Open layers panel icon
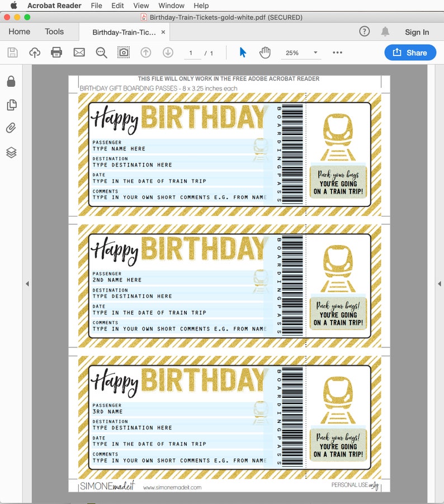Viewport: 444px width, 504px height. [x=11, y=152]
